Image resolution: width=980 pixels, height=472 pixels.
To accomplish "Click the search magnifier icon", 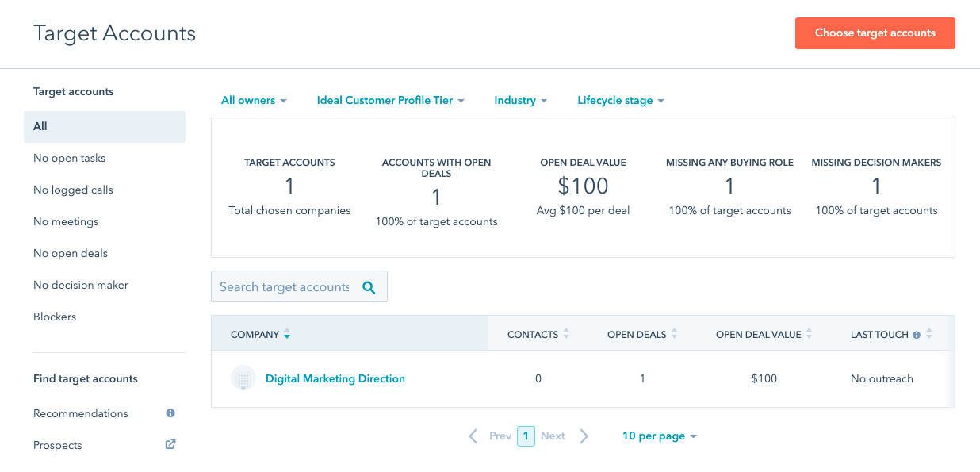I will point(369,286).
